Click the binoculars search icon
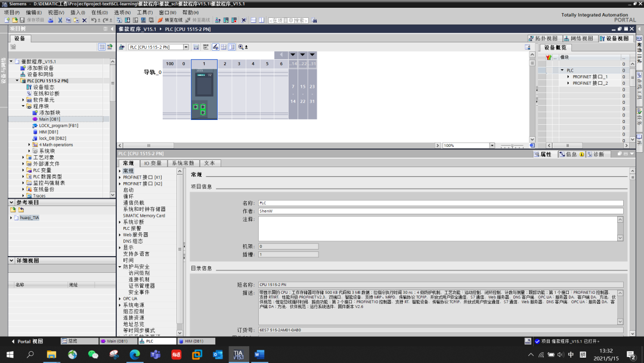Screen dimensions: 644x363 click(x=314, y=20)
